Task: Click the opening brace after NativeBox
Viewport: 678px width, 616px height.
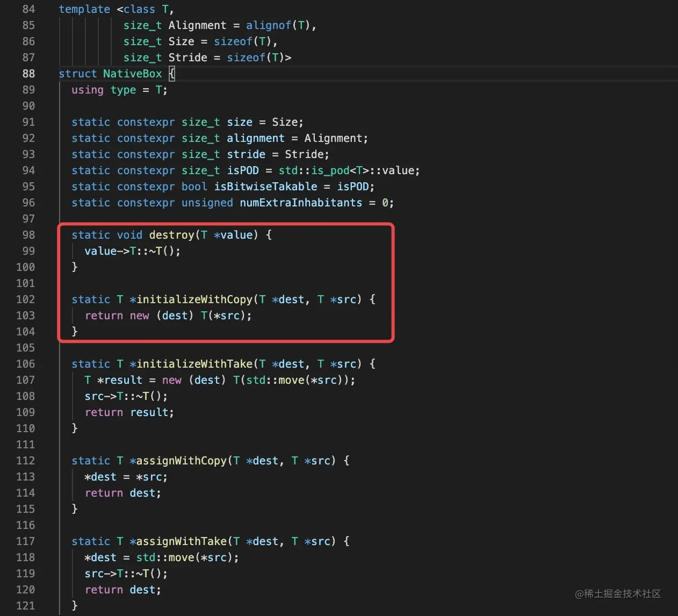Action: (x=172, y=74)
